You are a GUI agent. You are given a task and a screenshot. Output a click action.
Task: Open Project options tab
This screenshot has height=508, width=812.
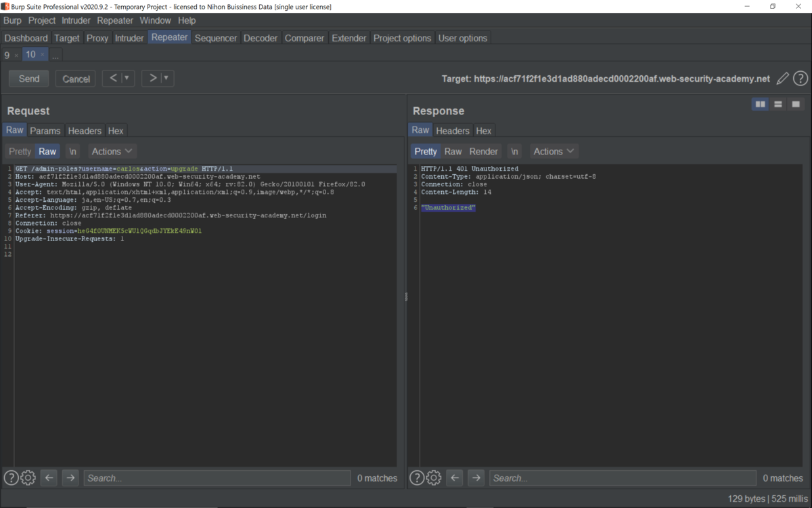click(x=403, y=38)
